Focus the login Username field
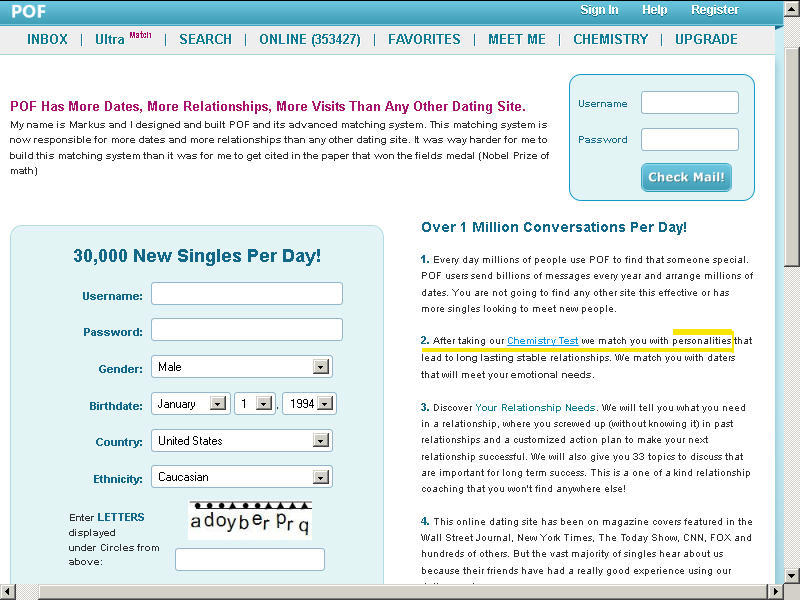Image resolution: width=800 pixels, height=600 pixels. pos(690,103)
